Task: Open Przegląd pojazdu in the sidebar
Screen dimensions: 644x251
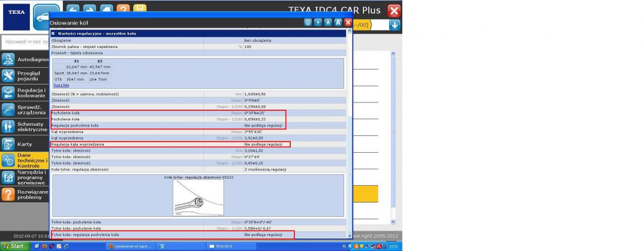Action: [x=25, y=76]
